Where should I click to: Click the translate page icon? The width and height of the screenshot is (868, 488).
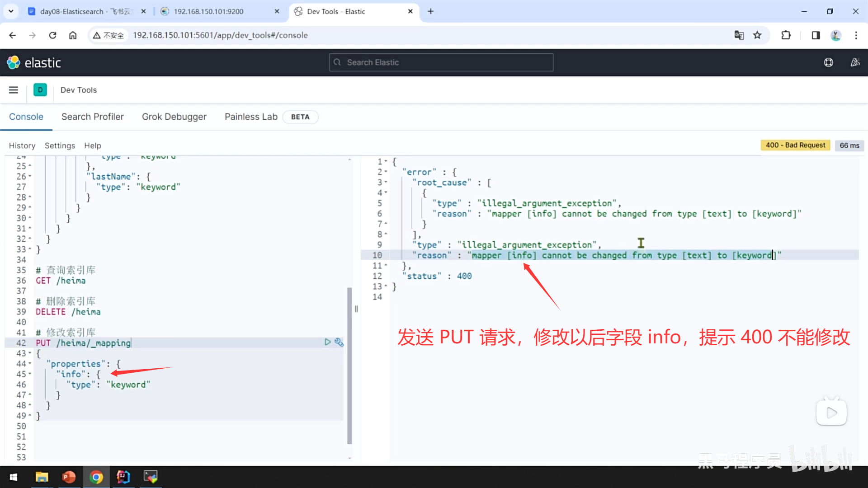click(x=739, y=35)
